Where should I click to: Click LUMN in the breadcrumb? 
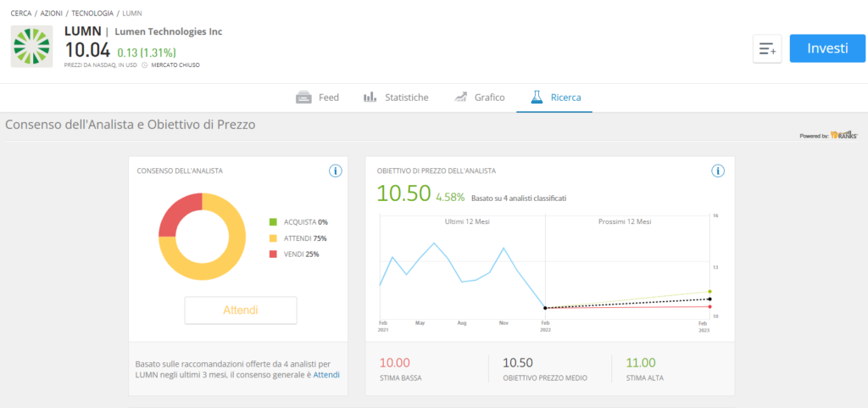click(x=131, y=13)
